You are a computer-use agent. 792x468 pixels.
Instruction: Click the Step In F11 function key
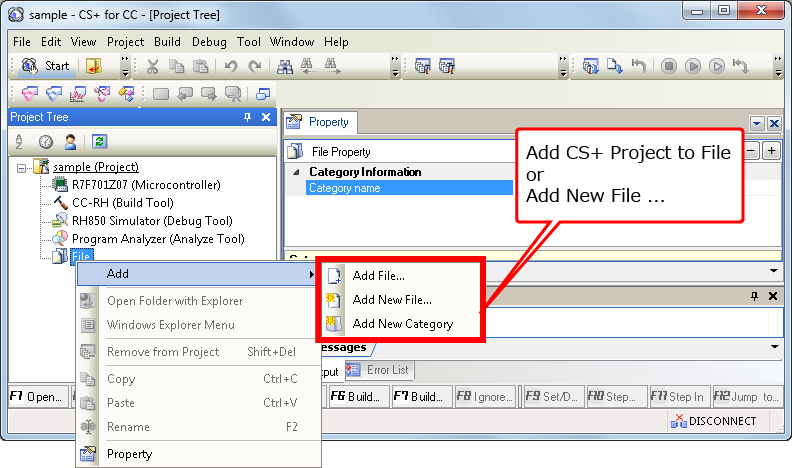[677, 396]
